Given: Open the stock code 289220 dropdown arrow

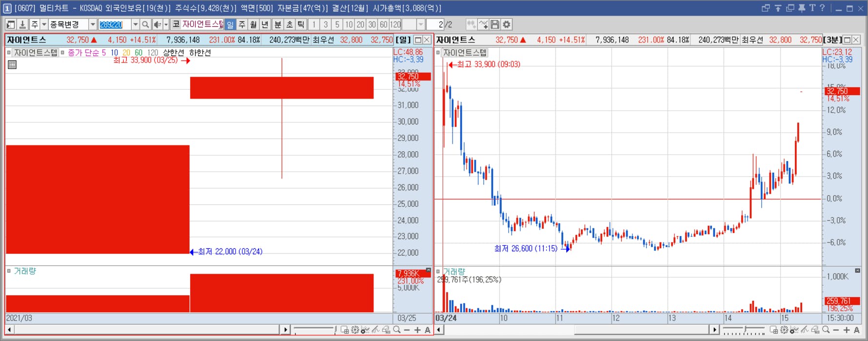Looking at the screenshot, I should tap(135, 24).
